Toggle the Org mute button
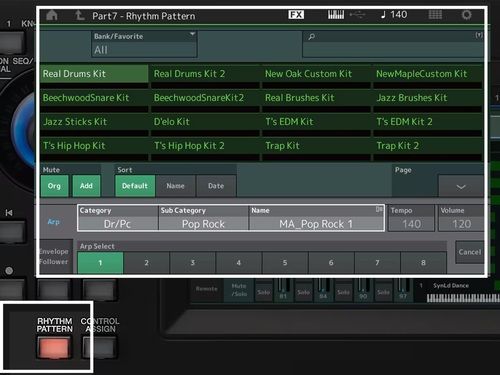The image size is (500, 375). click(x=54, y=186)
